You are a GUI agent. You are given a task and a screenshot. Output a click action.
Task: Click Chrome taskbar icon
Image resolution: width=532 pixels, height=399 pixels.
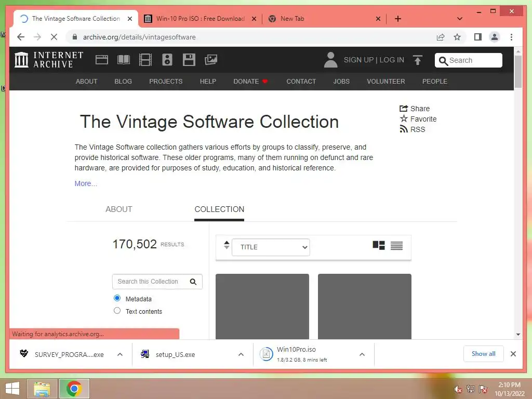[74, 389]
